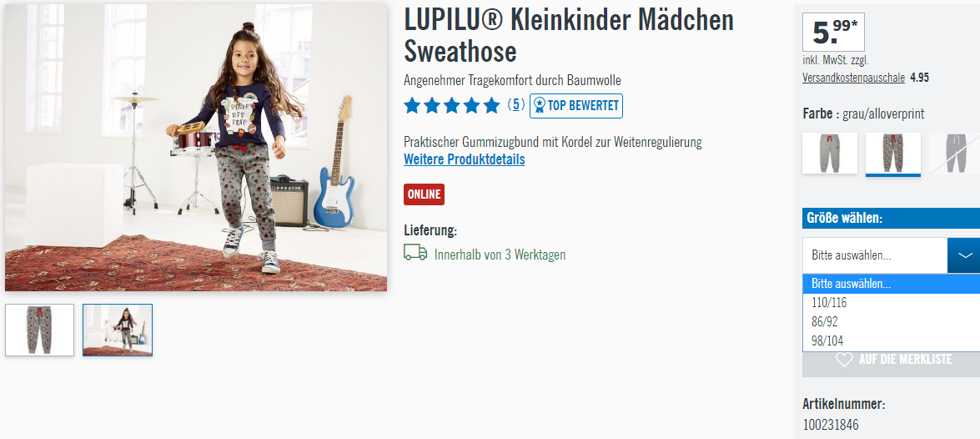980x439 pixels.
Task: Click the crossed-out unavailable color swatch
Action: coord(954,154)
